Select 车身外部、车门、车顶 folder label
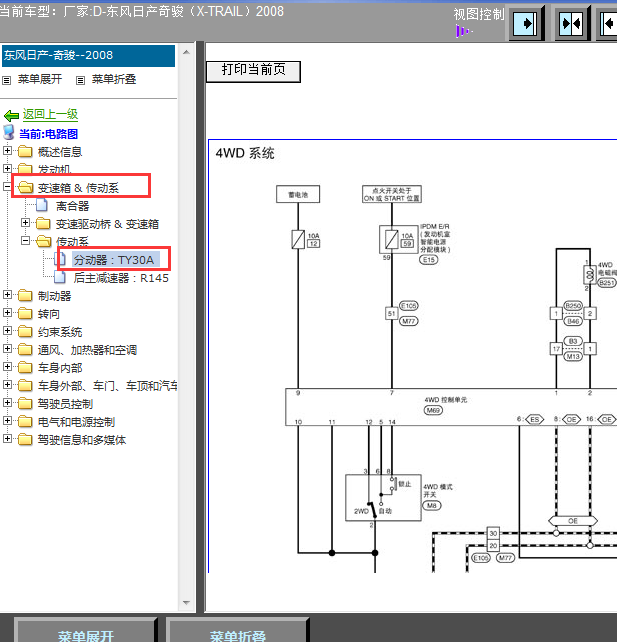This screenshot has height=642, width=617. pos(107,386)
